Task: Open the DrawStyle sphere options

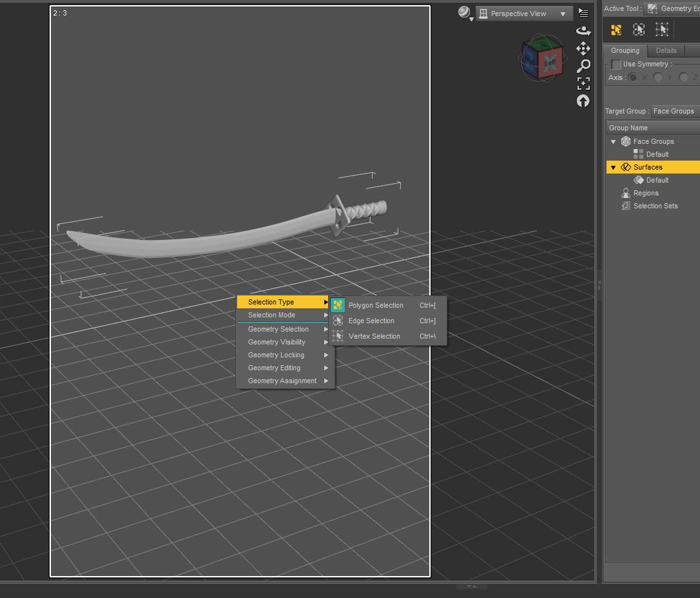Action: [x=465, y=13]
